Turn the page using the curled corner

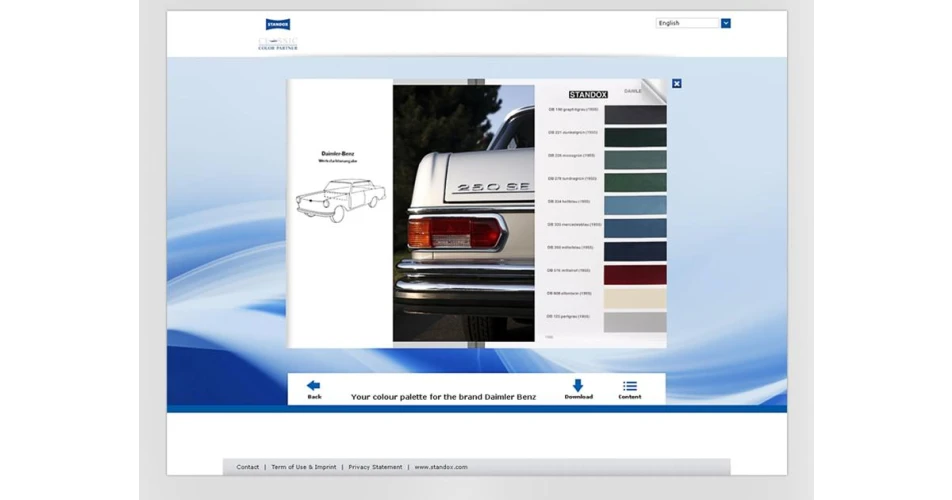point(654,90)
